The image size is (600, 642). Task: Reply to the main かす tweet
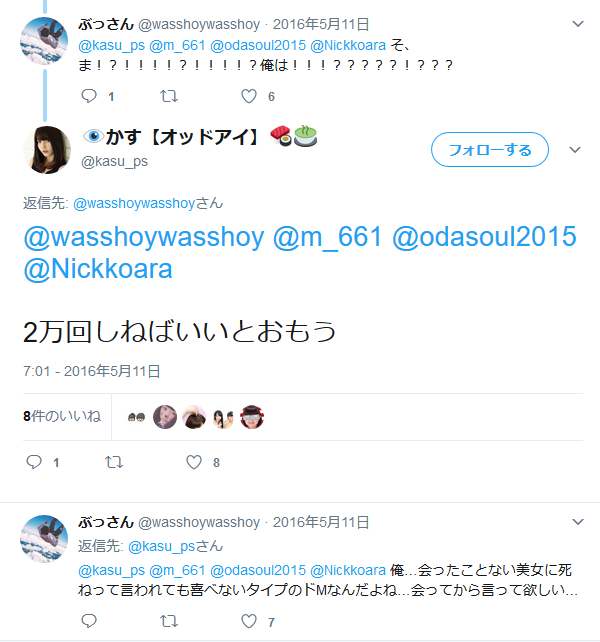click(x=34, y=462)
